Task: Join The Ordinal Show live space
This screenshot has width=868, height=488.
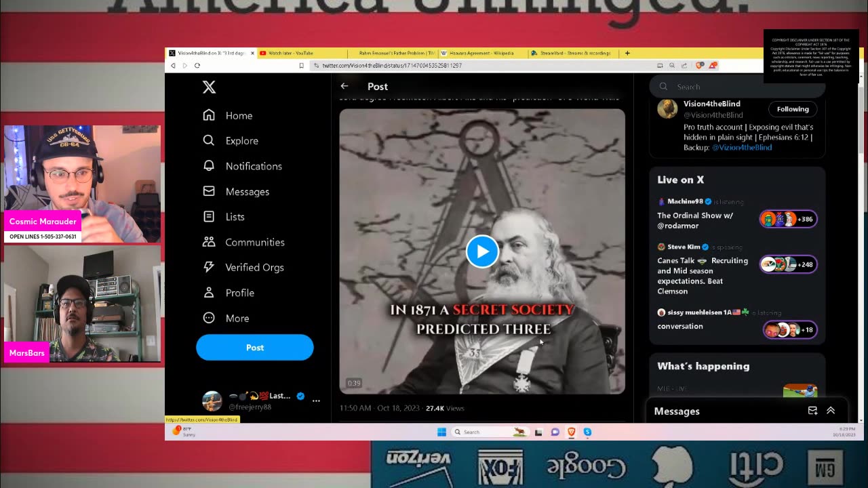Action: coord(695,220)
